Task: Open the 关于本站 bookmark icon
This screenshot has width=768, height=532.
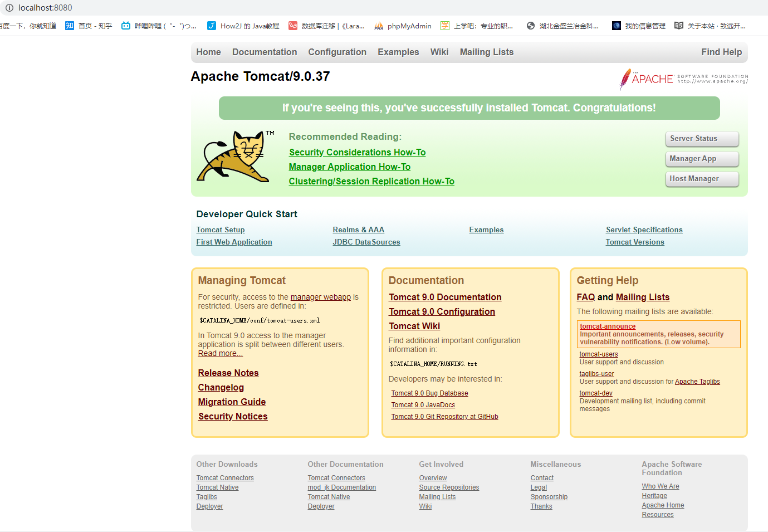Action: [679, 26]
